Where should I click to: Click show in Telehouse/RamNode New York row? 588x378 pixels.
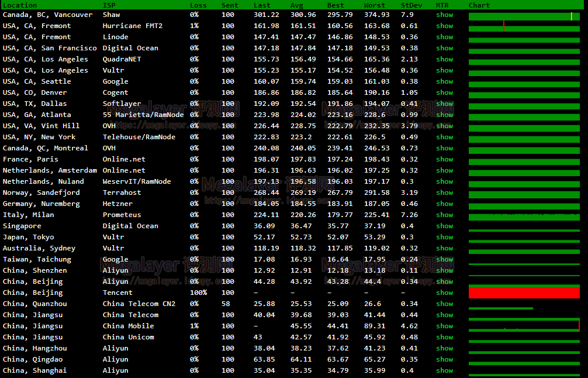444,137
